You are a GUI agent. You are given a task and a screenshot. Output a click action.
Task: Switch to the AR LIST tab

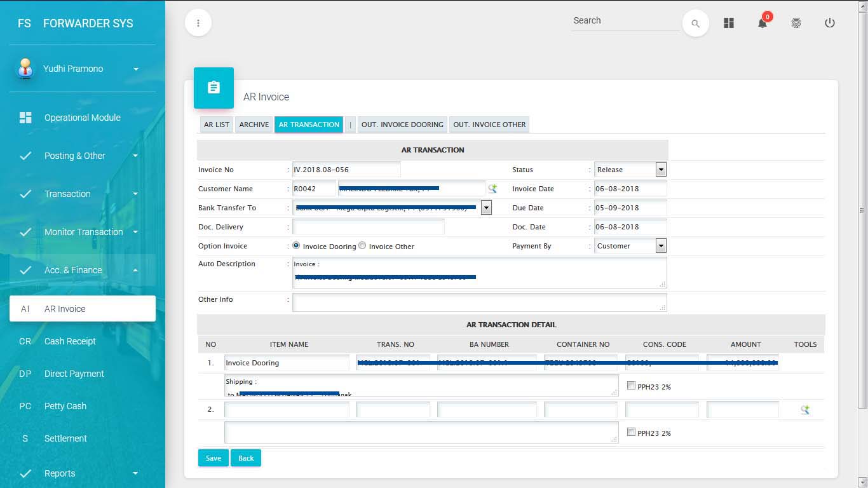tap(216, 125)
